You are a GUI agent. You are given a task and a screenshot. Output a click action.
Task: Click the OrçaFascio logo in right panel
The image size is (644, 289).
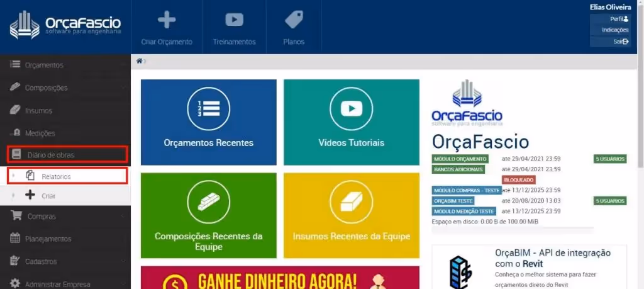coord(467,103)
